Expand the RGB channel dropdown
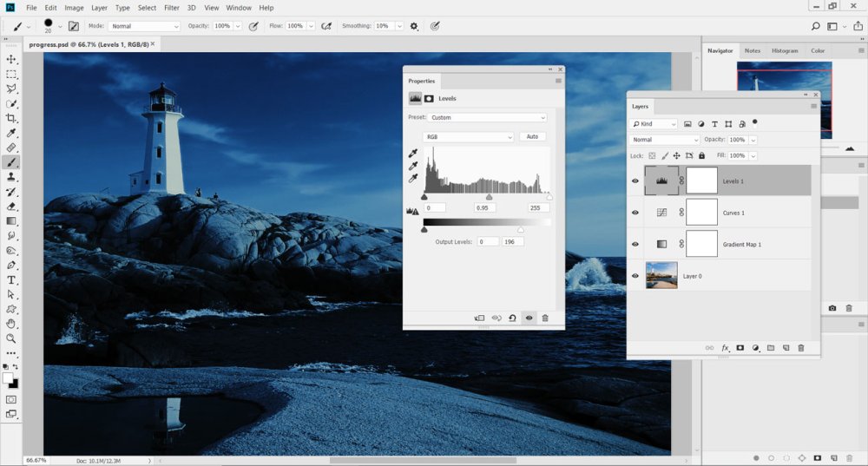868x466 pixels. [469, 137]
